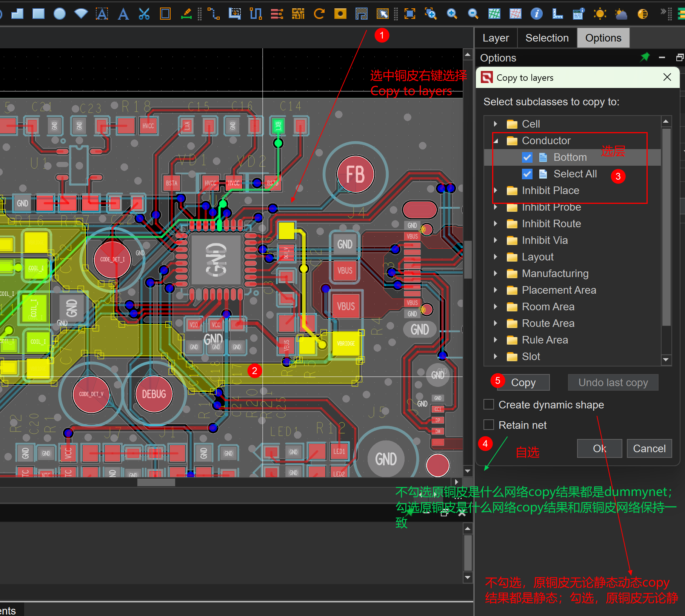Click the scissors cut tool
Viewport: 685px width, 616px height.
pyautogui.click(x=144, y=14)
